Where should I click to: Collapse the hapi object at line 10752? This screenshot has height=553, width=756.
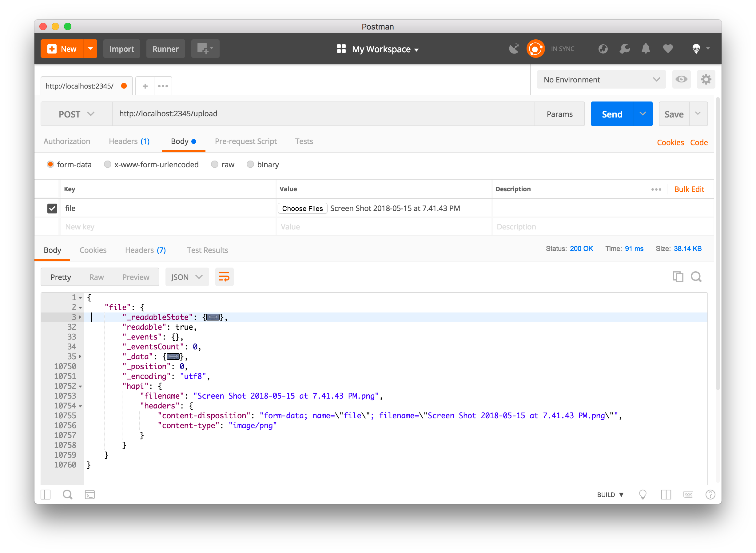80,387
